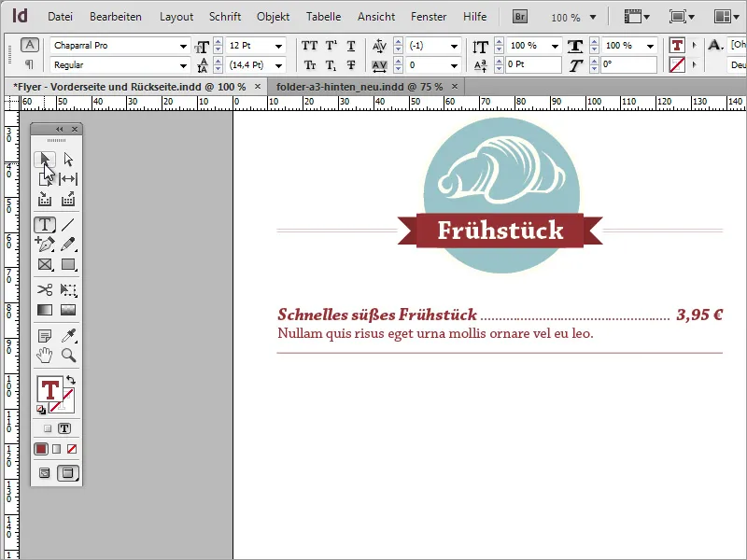This screenshot has width=747, height=560.
Task: Switch to folder-a3-hinten_neu.indd tab
Action: point(359,87)
